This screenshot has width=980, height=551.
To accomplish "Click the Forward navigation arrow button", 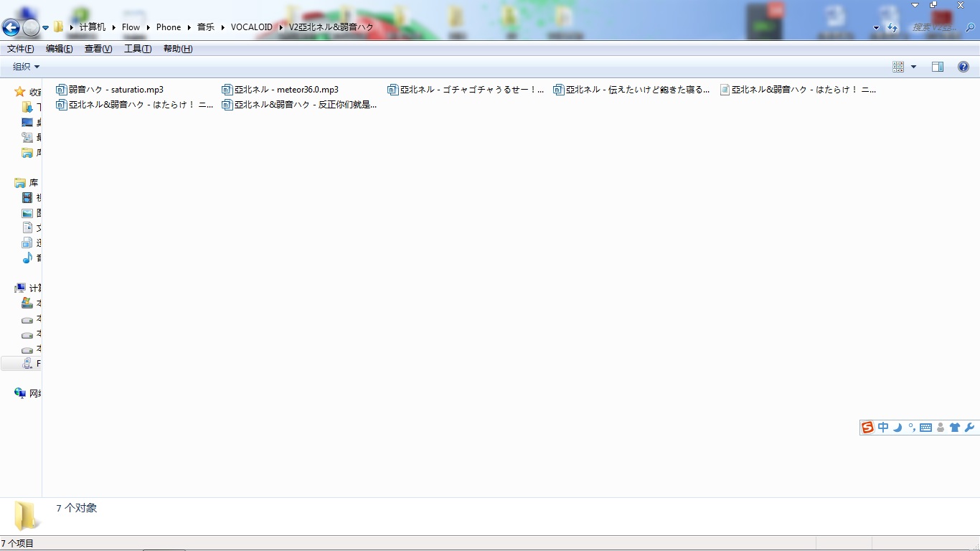I will tap(31, 28).
